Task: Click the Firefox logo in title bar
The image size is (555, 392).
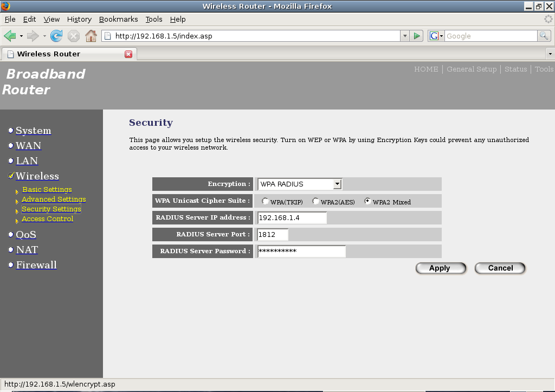Action: [5, 6]
